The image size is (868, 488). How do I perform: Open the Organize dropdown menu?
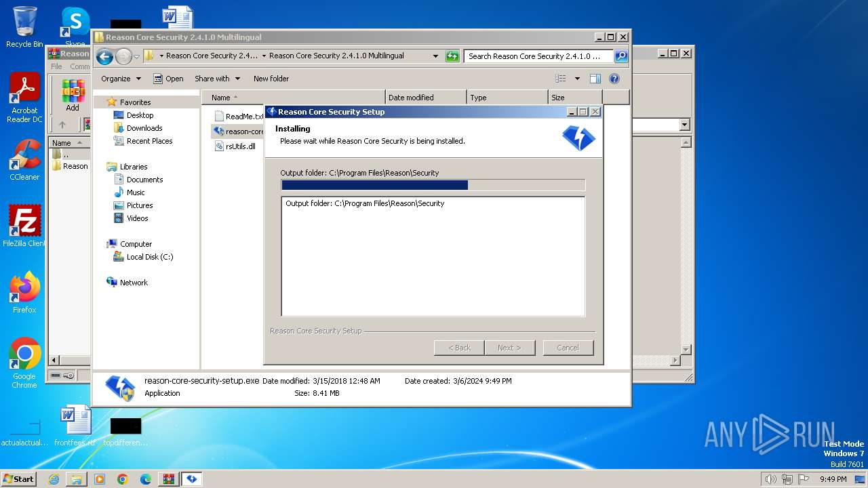121,79
